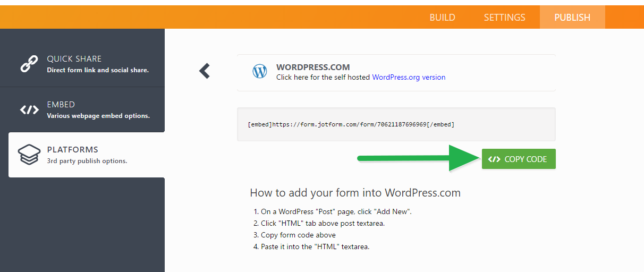Select the PLATFORMS sidebar title
Viewport: 644px width, 272px height.
click(x=72, y=150)
